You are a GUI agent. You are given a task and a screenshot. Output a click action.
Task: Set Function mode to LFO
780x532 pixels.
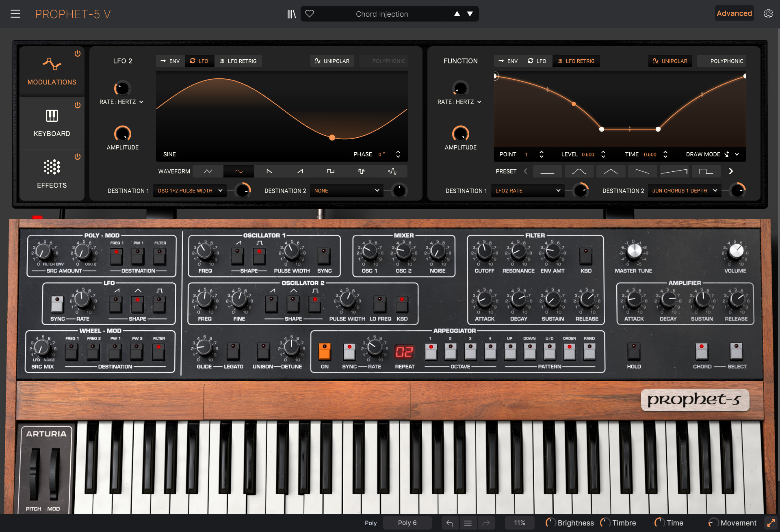tap(537, 61)
